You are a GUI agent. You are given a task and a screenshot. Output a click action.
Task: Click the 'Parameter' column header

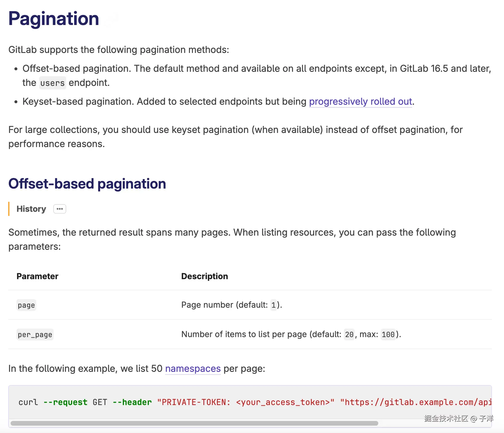[x=37, y=276]
